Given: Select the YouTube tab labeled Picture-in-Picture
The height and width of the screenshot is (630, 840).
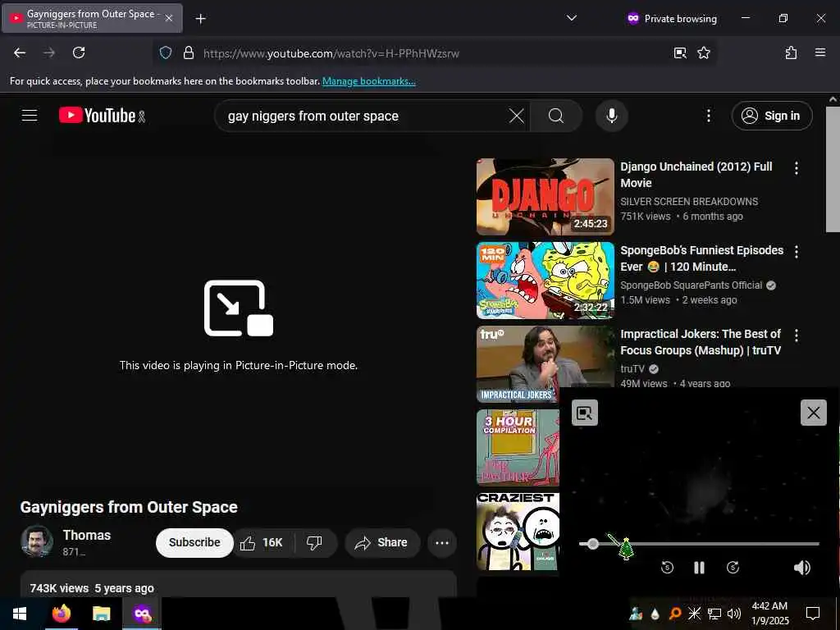Looking at the screenshot, I should coord(92,18).
